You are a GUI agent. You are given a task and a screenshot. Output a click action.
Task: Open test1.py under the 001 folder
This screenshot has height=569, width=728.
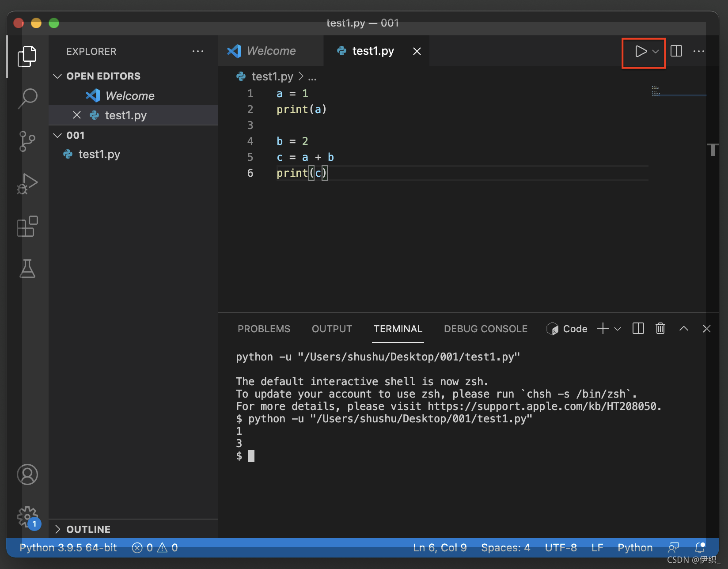(x=133, y=154)
